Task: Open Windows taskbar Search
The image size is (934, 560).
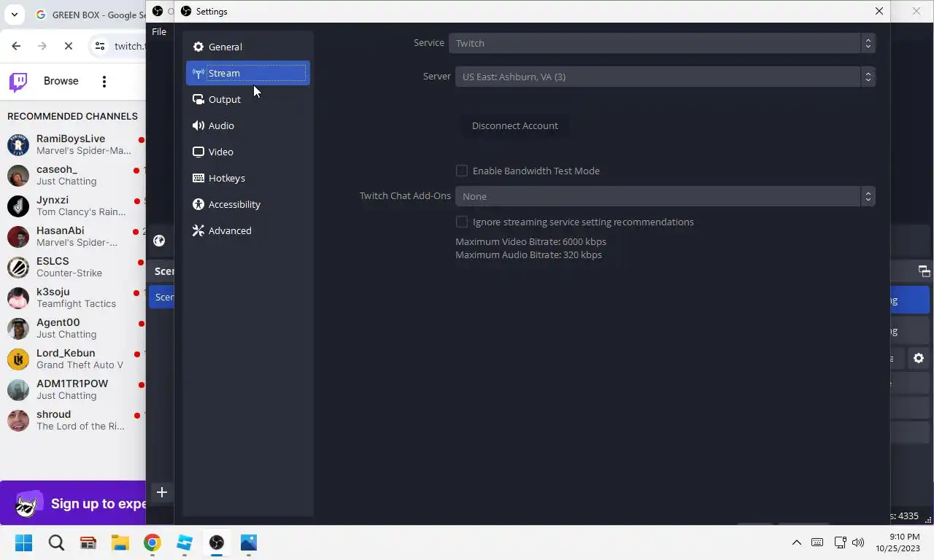Action: (x=56, y=542)
